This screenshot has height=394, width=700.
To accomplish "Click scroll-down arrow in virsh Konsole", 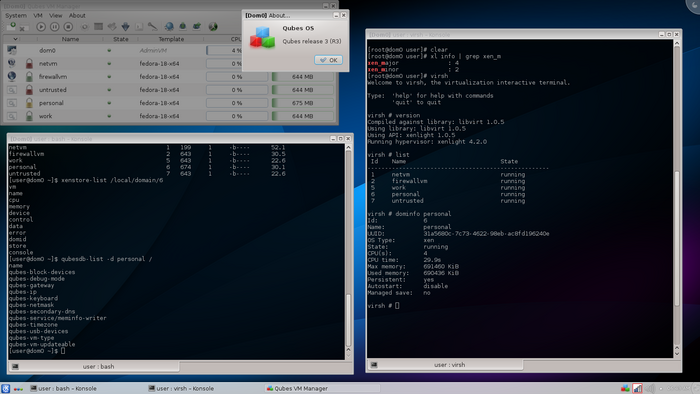I will click(677, 354).
